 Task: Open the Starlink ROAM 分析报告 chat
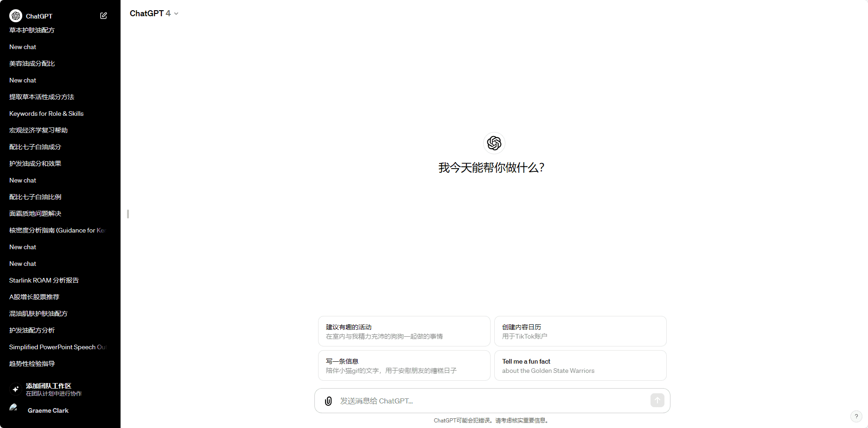click(x=44, y=280)
